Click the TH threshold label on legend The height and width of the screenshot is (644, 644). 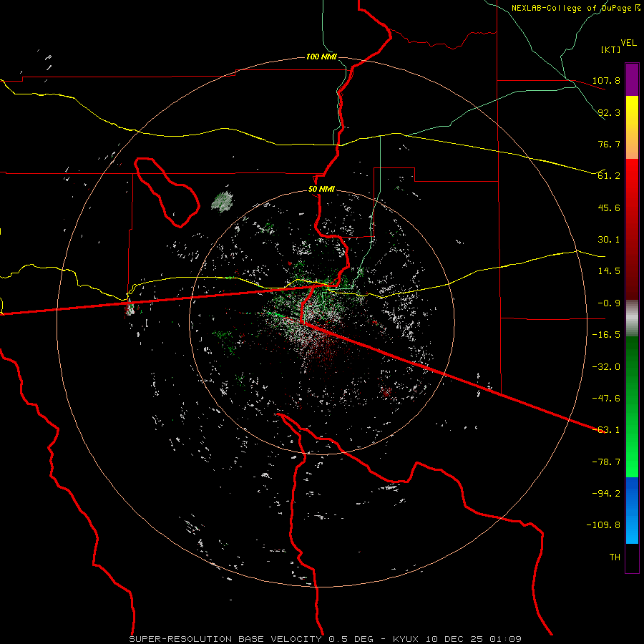click(615, 557)
